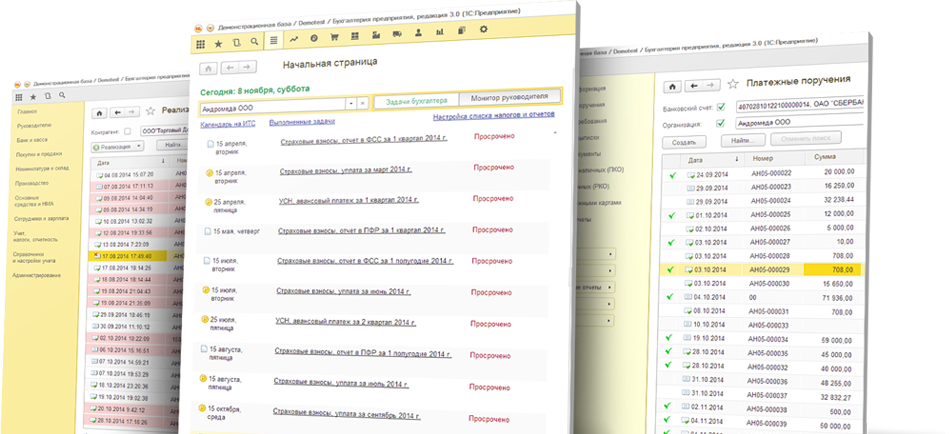Enable the Контрагент filter checkbox
The width and height of the screenshot is (952, 434).
click(x=127, y=131)
